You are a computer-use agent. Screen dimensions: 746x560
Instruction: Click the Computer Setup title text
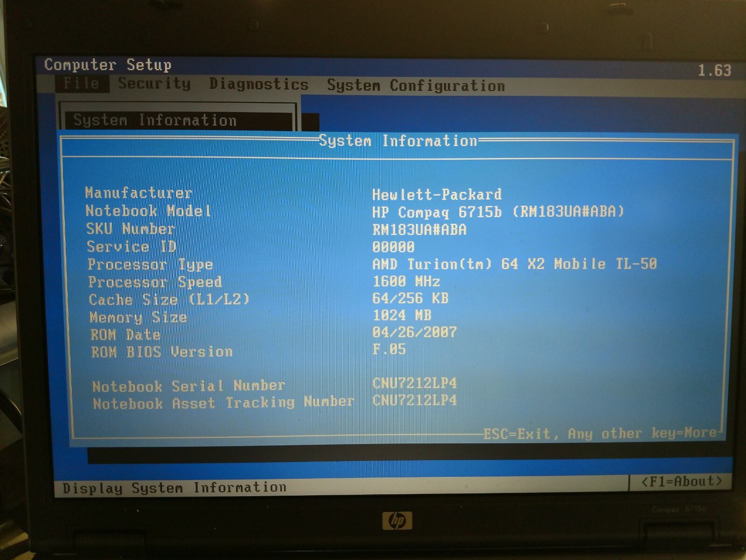[108, 65]
